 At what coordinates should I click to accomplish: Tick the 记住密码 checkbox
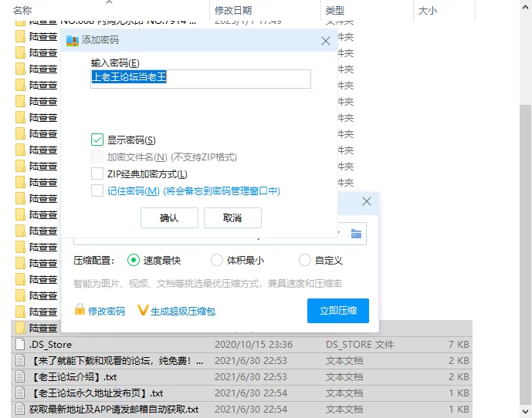pyautogui.click(x=97, y=190)
